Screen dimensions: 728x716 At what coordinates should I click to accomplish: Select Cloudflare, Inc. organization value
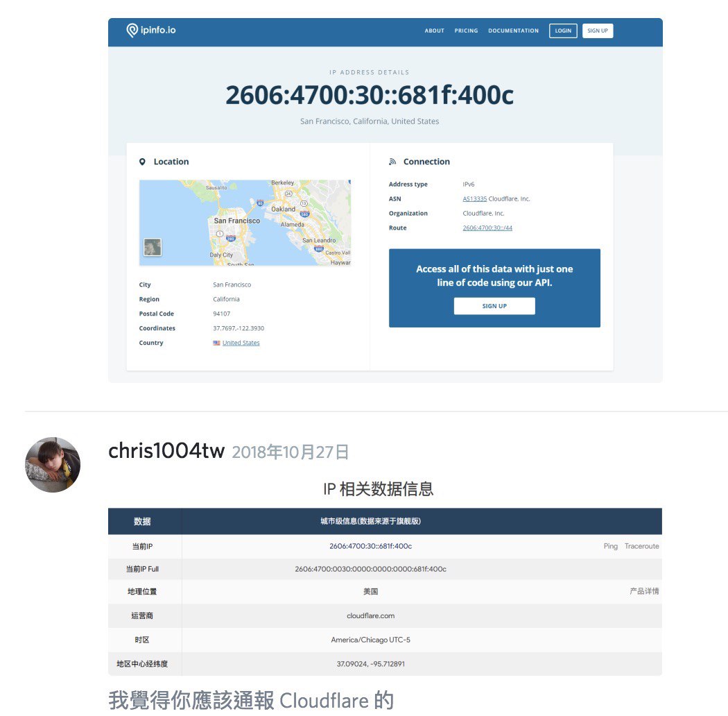pyautogui.click(x=483, y=213)
